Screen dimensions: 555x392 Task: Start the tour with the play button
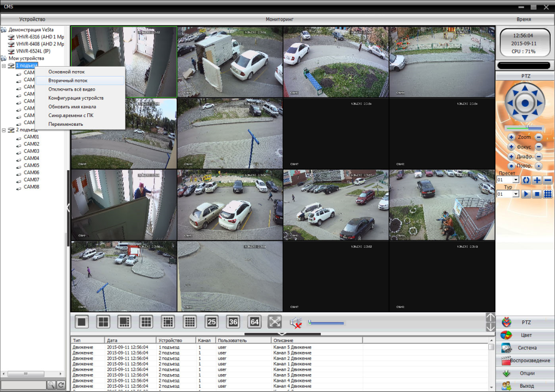click(526, 194)
